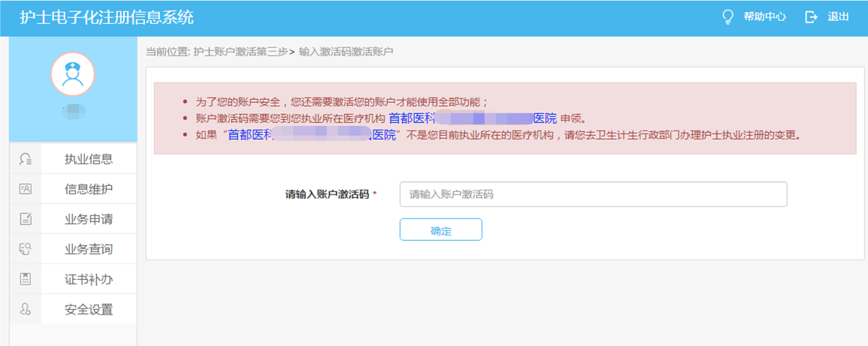Click the 安全设置 security icon
The height and width of the screenshot is (346, 868).
tap(26, 309)
